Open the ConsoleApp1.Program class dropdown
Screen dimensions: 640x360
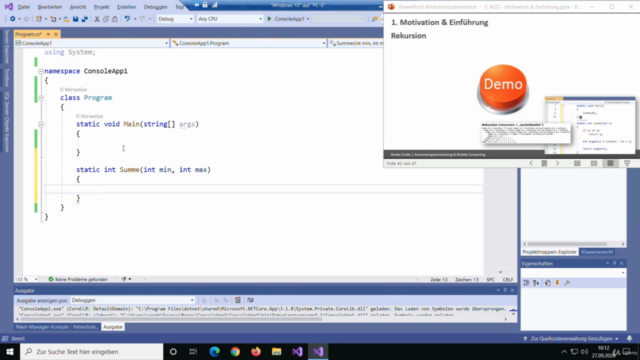click(249, 43)
